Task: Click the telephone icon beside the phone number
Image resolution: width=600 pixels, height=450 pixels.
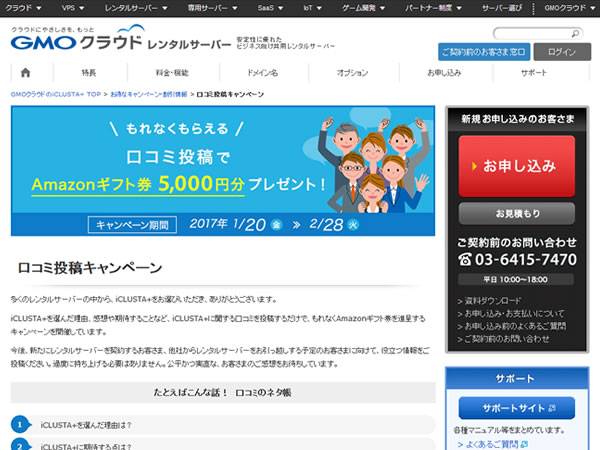Action: 465,259
